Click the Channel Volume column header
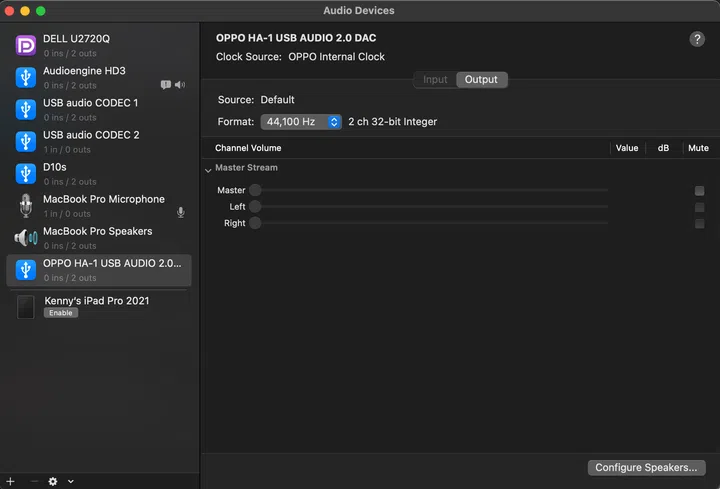Image resolution: width=720 pixels, height=489 pixels. point(248,148)
